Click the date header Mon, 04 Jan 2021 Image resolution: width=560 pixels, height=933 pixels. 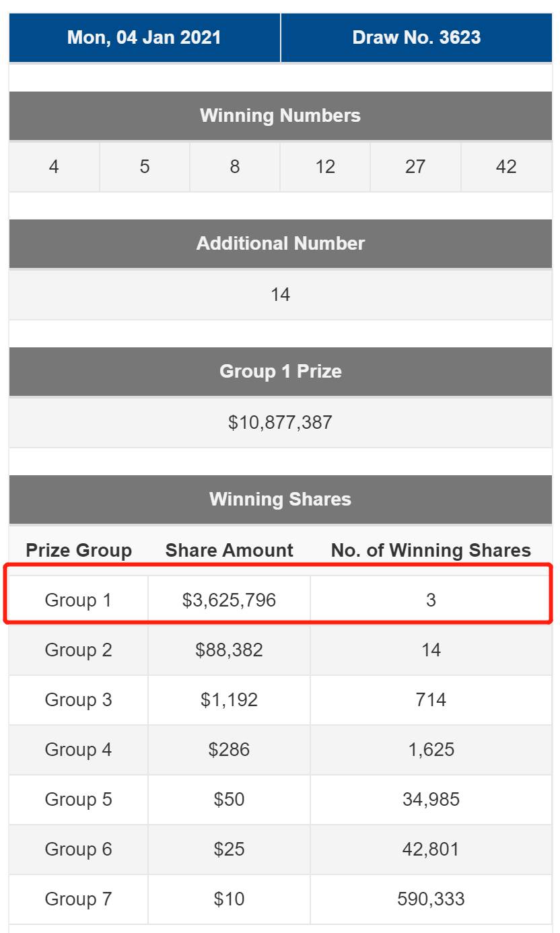click(144, 37)
